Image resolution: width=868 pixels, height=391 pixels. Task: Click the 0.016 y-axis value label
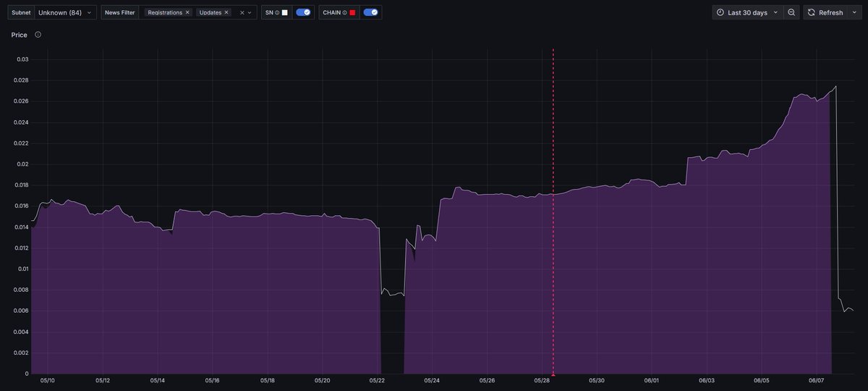point(20,206)
